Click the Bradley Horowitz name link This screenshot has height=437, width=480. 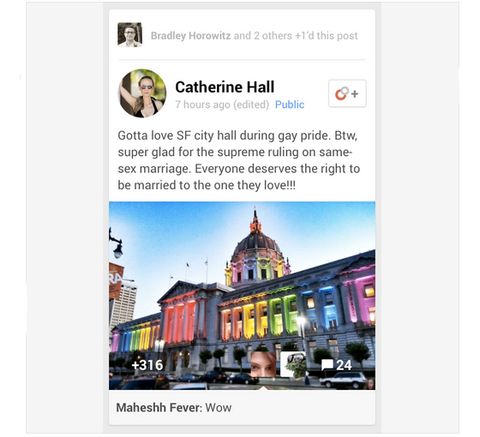coord(191,36)
